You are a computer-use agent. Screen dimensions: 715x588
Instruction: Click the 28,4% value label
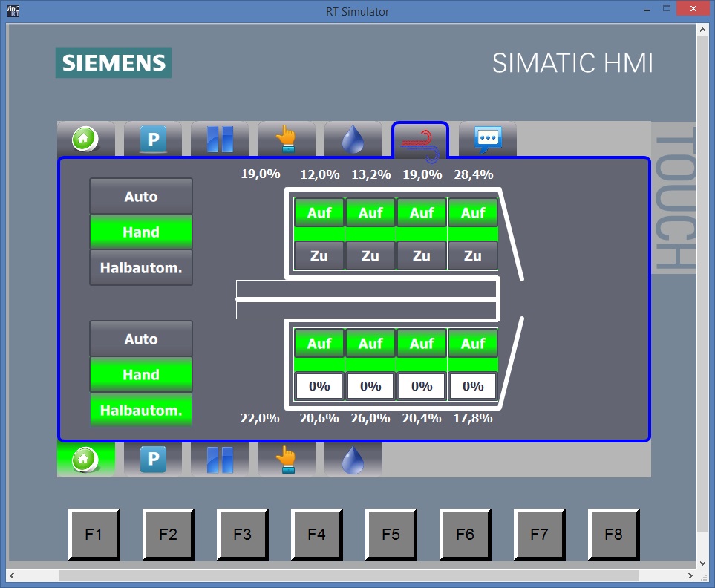pos(473,174)
